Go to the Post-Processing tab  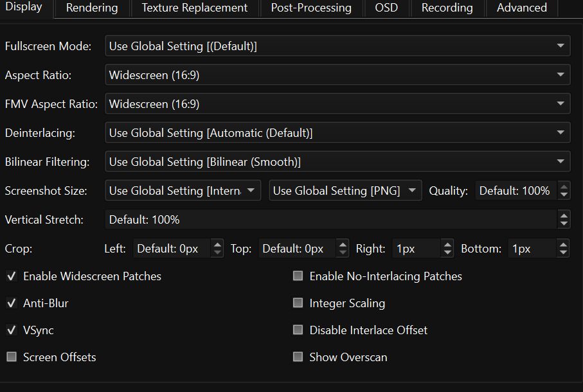click(x=311, y=8)
